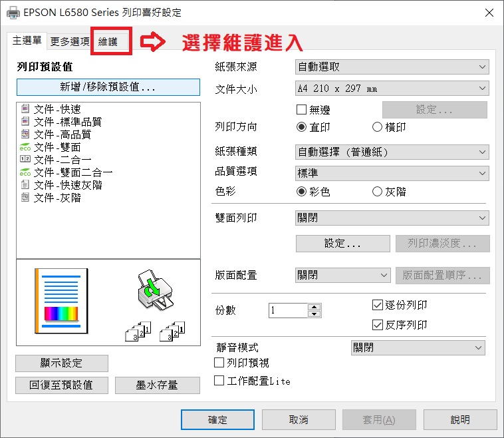Select the 文件-灰階 preset text
504x438 pixels.
(x=58, y=198)
